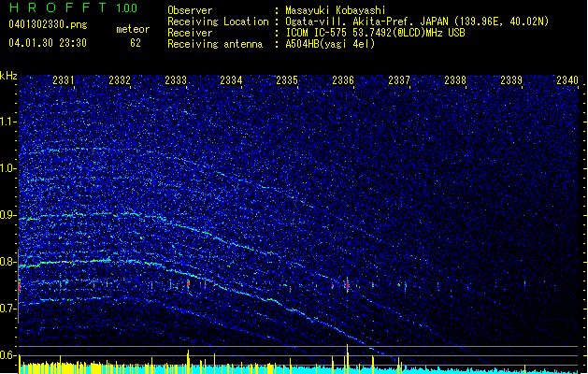The image size is (588, 374).
Task: Click the 2340 time axis marker
Action: tap(567, 79)
